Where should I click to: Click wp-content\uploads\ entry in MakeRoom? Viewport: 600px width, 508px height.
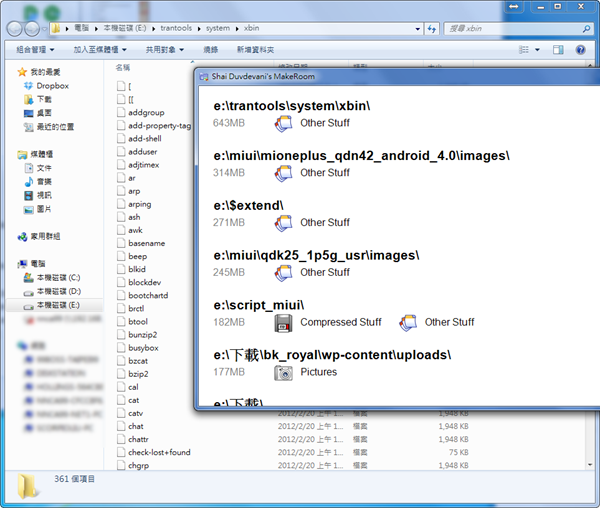point(332,355)
